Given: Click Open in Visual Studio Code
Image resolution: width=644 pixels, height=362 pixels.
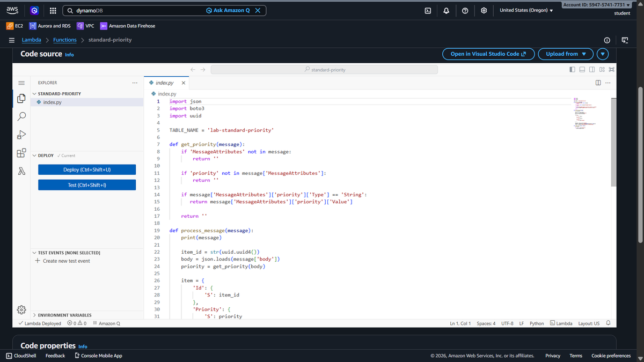Looking at the screenshot, I should 488,54.
